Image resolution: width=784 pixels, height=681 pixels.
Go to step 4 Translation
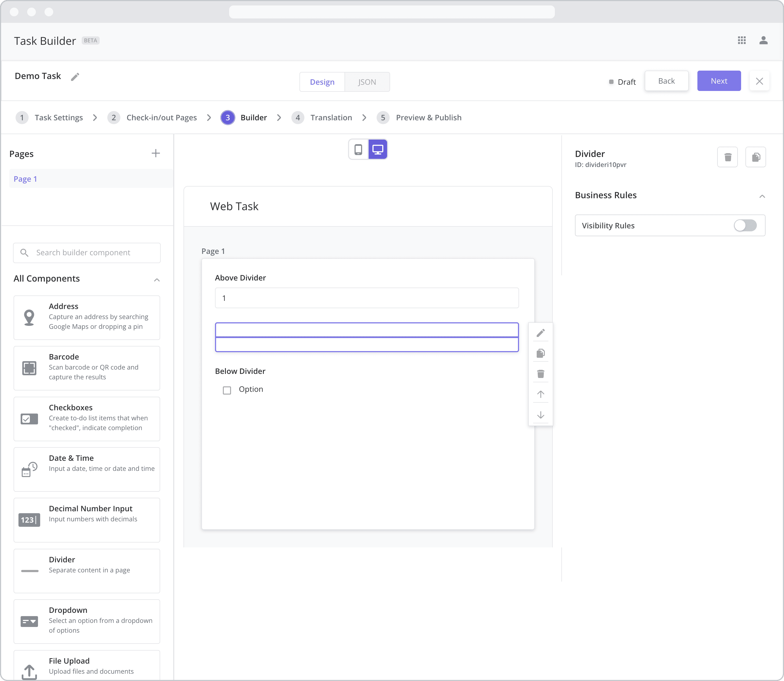pos(322,117)
